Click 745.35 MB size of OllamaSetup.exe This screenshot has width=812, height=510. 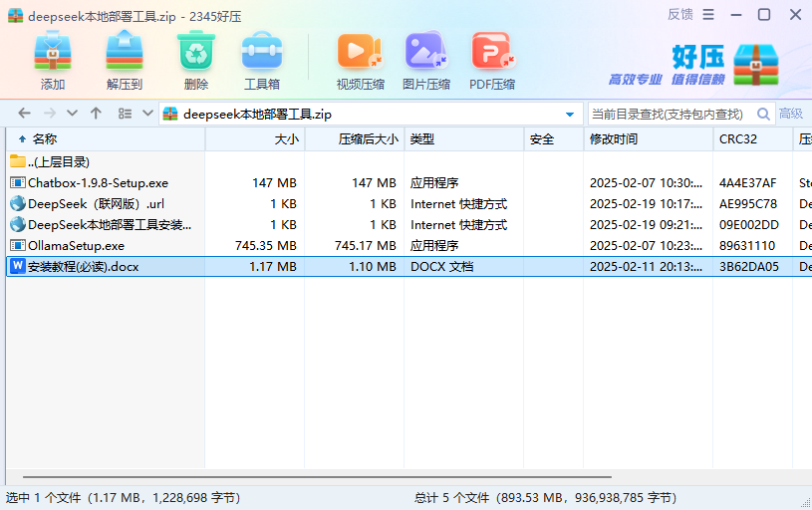coord(266,245)
